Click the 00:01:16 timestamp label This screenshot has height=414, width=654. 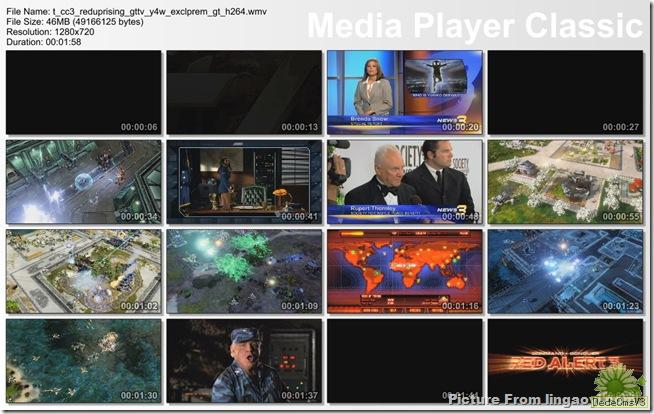point(460,306)
